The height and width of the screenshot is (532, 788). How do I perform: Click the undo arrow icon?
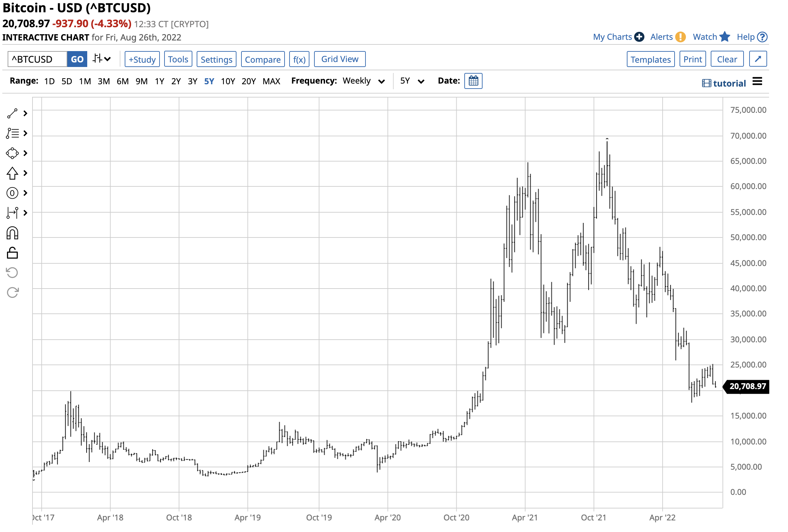click(x=12, y=273)
